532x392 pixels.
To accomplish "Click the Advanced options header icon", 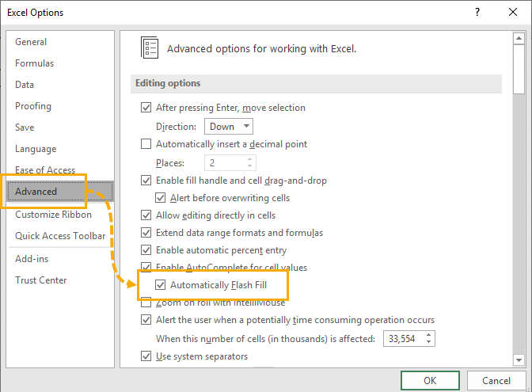I will pos(150,48).
